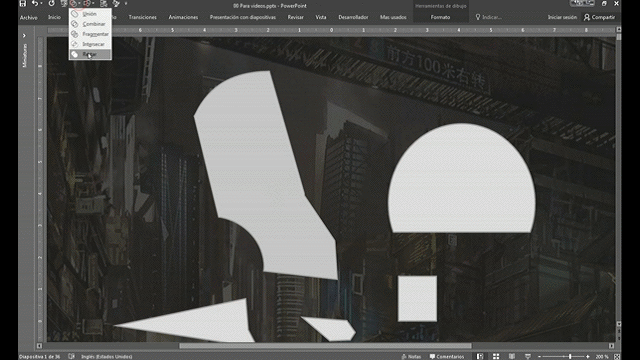Switch to slide sorter view icon
Viewport: 640px width, 360px height.
[x=496, y=356]
